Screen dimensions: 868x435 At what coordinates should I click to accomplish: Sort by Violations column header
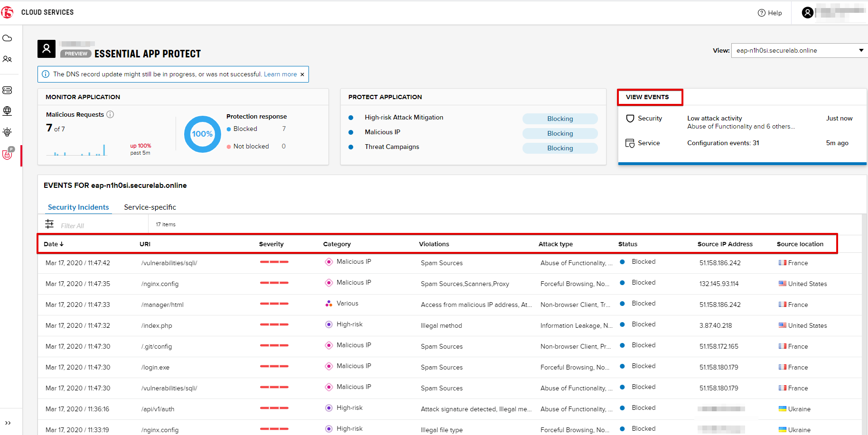434,244
